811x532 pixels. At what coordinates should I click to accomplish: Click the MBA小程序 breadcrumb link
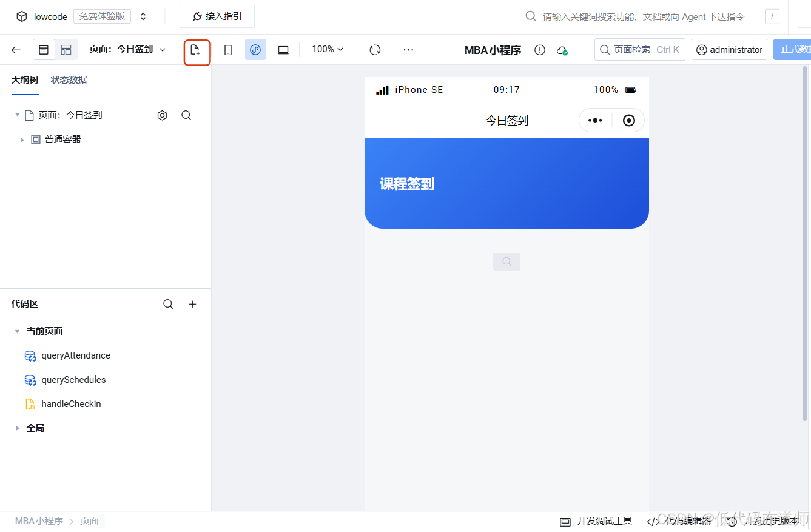[x=39, y=521]
